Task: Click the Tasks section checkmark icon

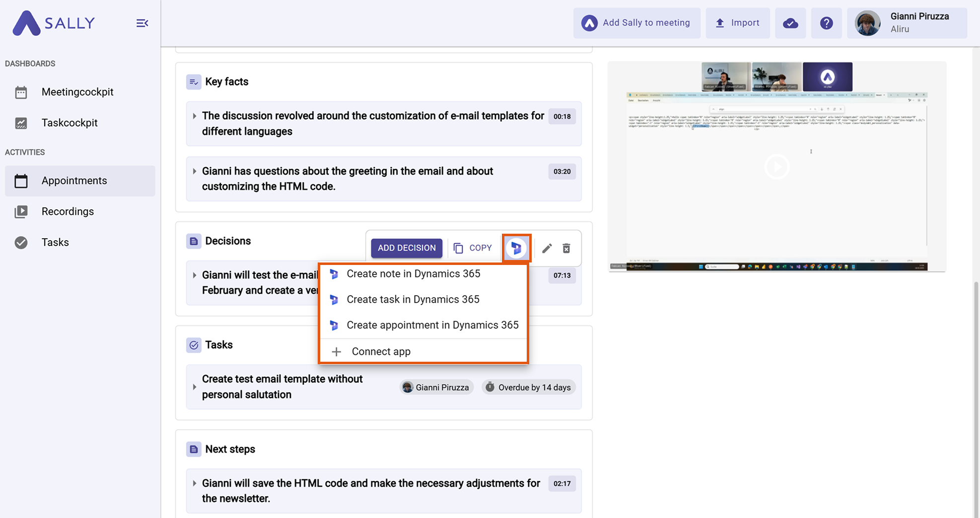Action: (x=194, y=345)
